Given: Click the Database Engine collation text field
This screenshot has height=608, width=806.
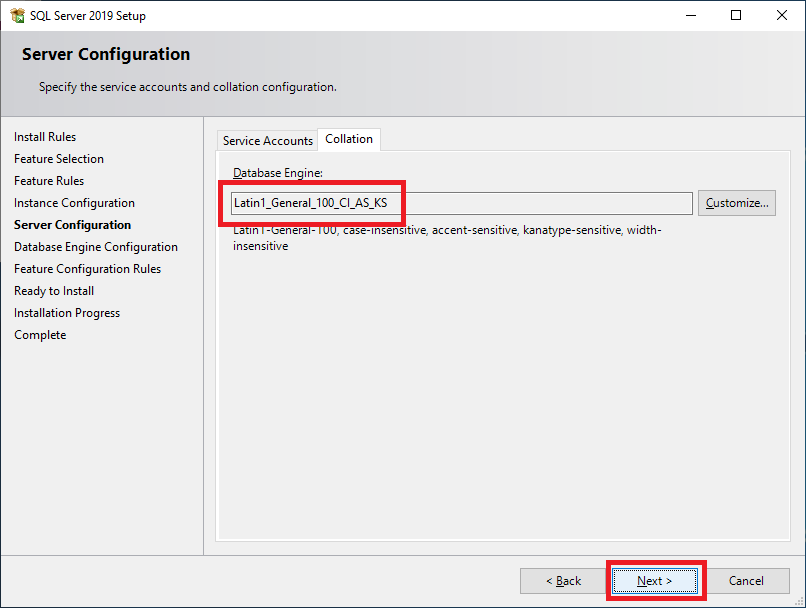Looking at the screenshot, I should (460, 203).
